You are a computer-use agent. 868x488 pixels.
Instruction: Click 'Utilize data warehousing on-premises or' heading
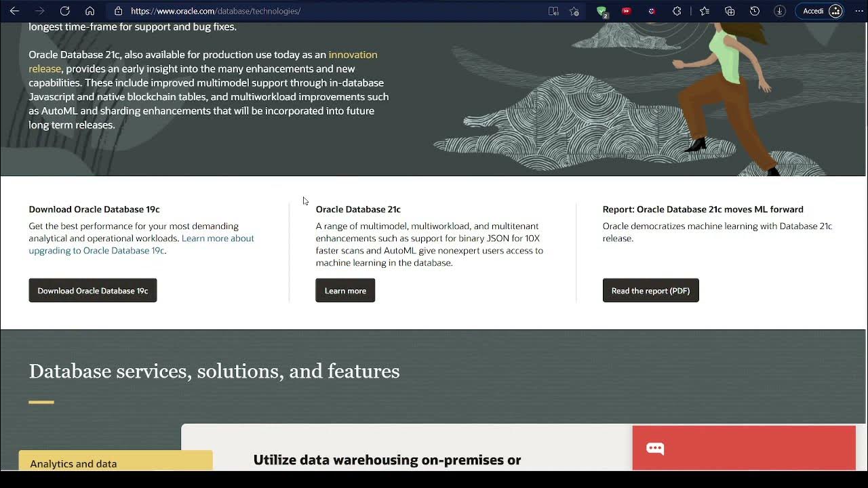click(x=387, y=460)
